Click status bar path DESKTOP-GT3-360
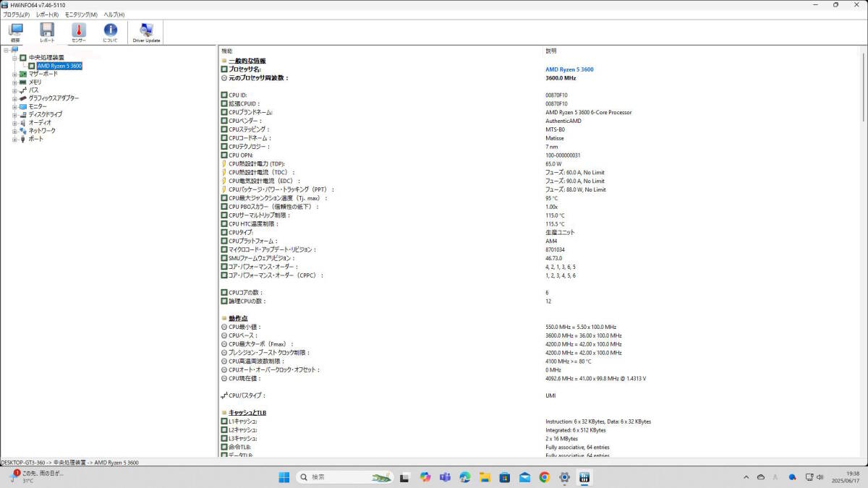This screenshot has width=868, height=488. point(24,462)
